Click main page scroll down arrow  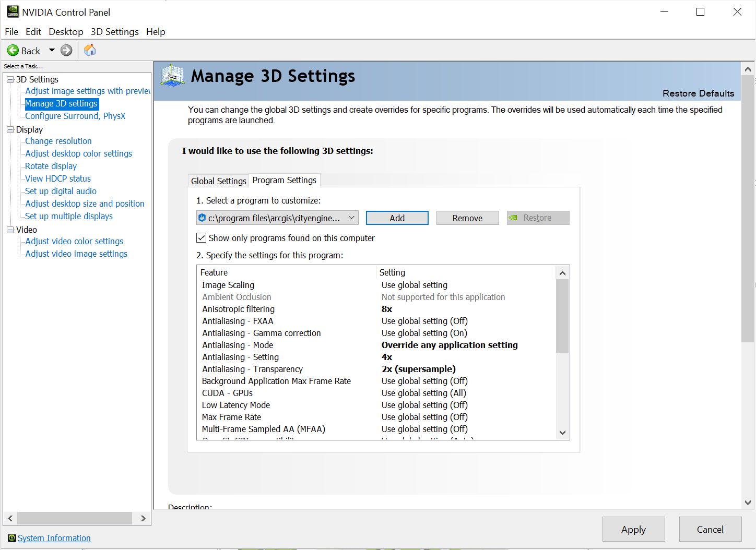(x=748, y=503)
